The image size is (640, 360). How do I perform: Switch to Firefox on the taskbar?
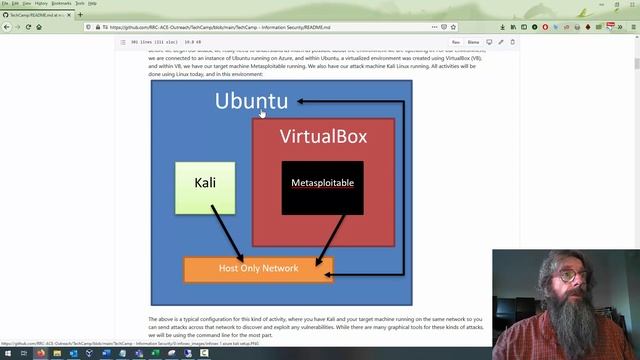tap(40, 353)
